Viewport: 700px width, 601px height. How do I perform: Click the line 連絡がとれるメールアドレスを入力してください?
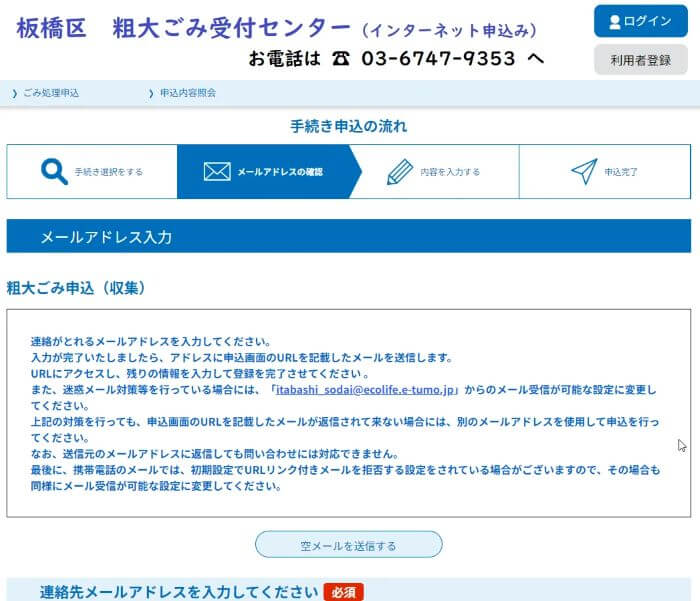pyautogui.click(x=151, y=342)
